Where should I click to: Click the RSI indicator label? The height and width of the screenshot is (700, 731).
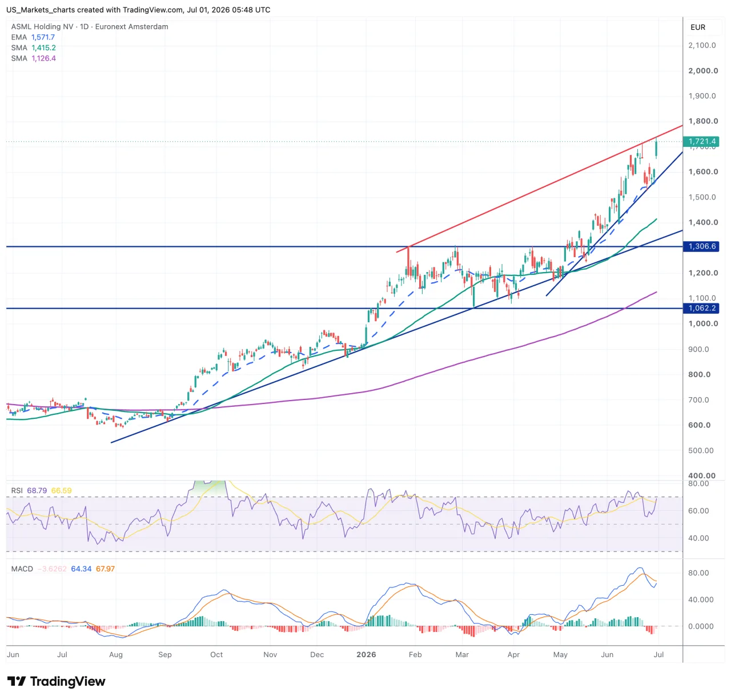(x=17, y=491)
